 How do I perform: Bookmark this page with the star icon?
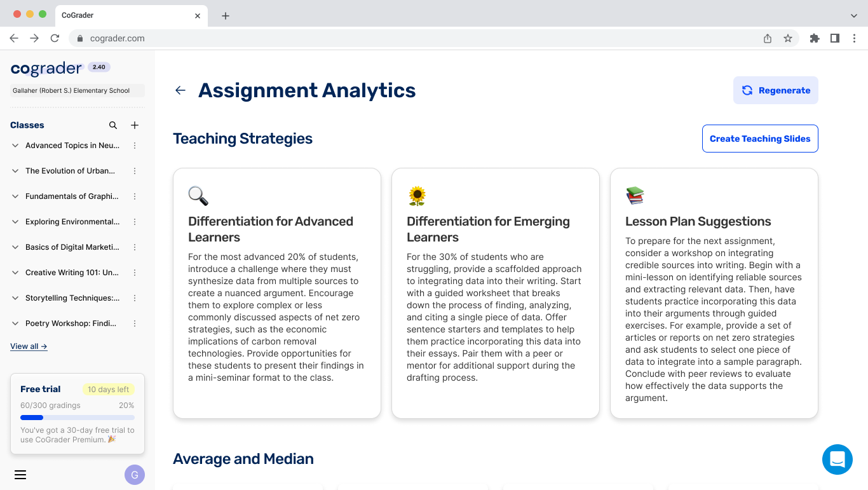point(788,38)
